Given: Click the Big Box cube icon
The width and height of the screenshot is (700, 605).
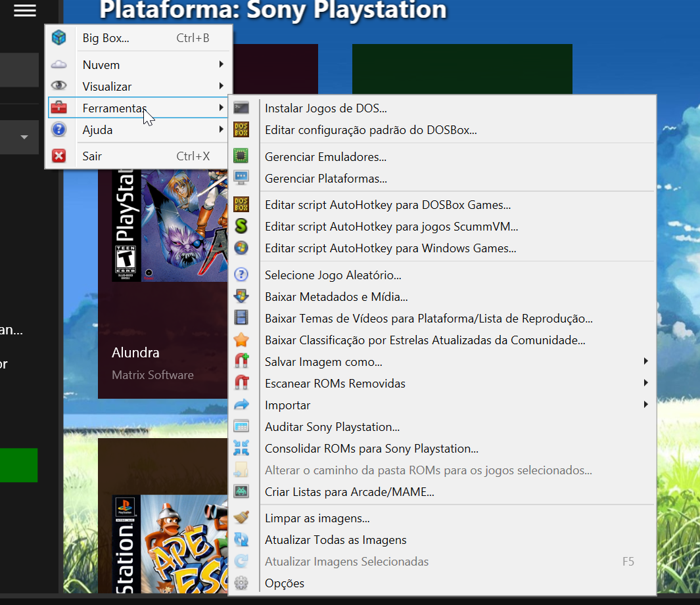Looking at the screenshot, I should point(59,38).
